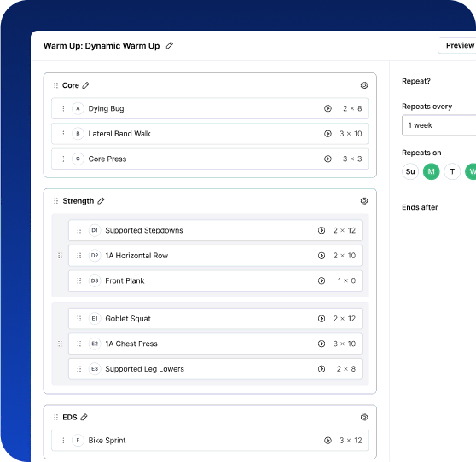Viewport: 476px width, 462px height.
Task: Play the 1A Chest Press video
Action: point(322,344)
